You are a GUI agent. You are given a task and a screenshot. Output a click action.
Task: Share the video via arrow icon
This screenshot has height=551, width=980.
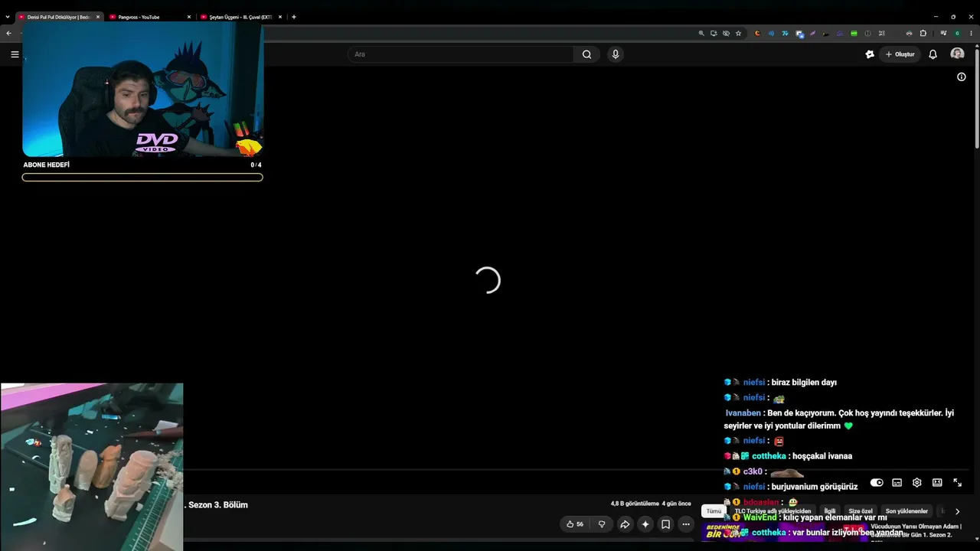tap(625, 524)
